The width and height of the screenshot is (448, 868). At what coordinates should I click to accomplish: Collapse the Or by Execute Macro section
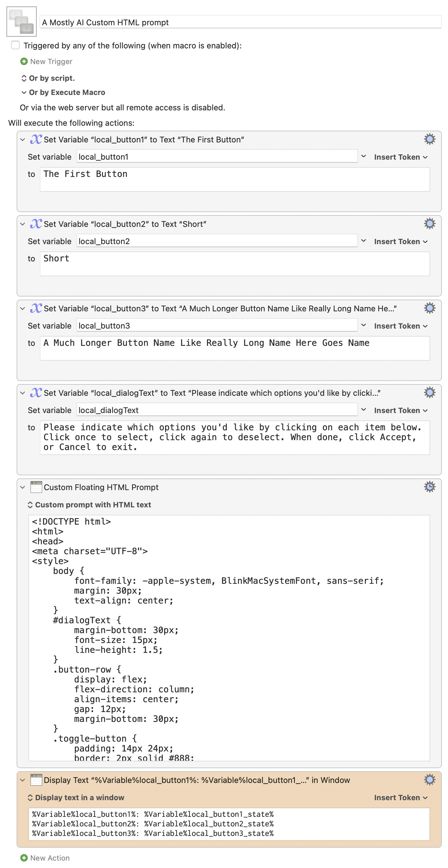click(x=24, y=92)
